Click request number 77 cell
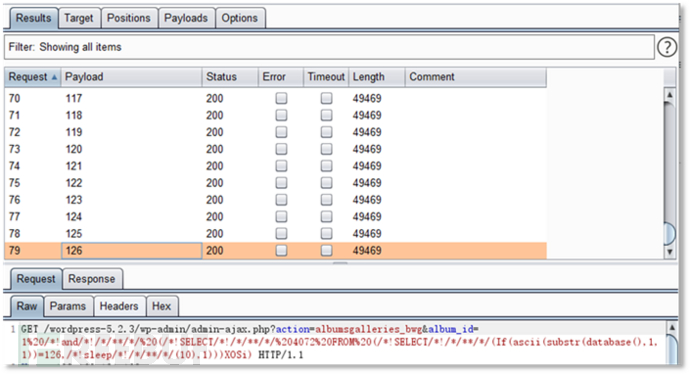This screenshot has width=690, height=374. (33, 217)
